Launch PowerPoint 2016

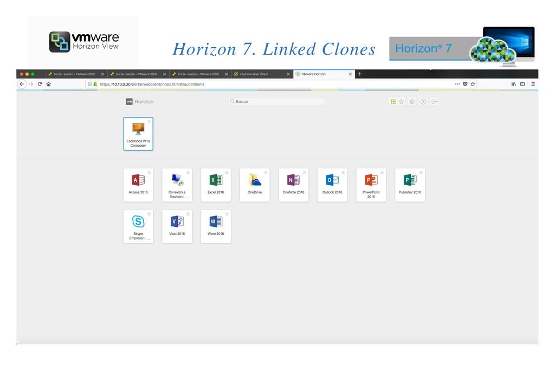pyautogui.click(x=371, y=185)
